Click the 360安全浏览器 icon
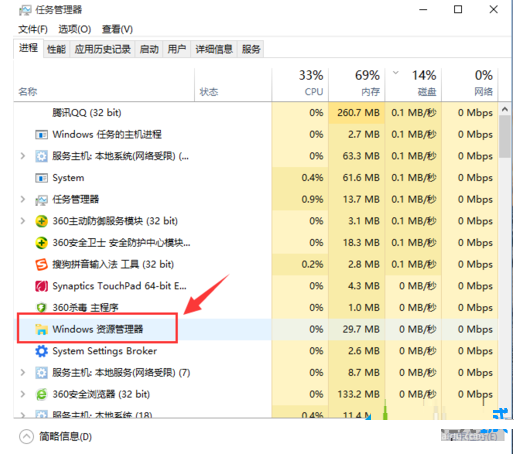 tap(41, 394)
